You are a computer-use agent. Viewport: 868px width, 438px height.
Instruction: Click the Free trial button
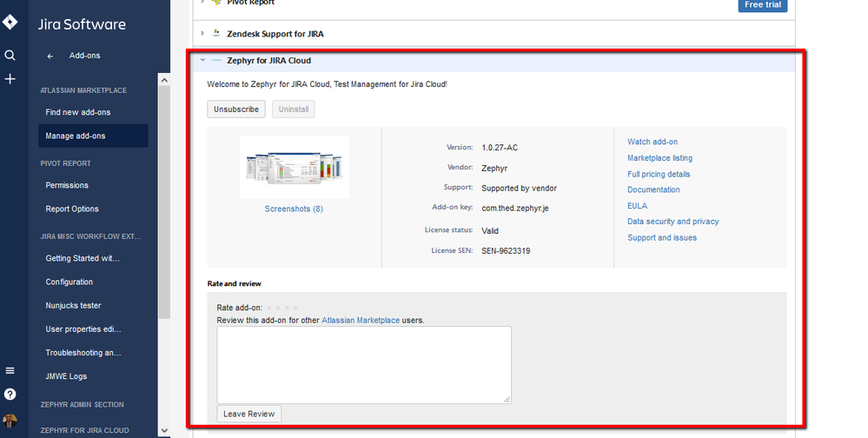[763, 4]
